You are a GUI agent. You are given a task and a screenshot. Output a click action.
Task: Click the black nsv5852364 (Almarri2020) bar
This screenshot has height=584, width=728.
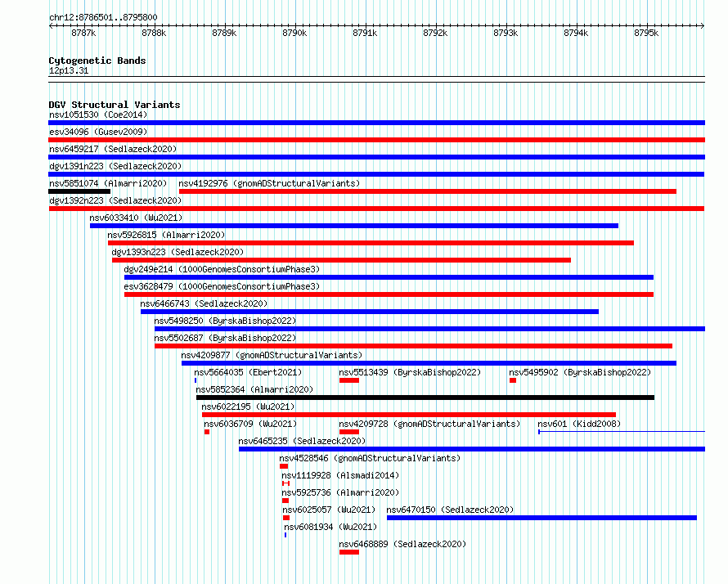pos(425,398)
